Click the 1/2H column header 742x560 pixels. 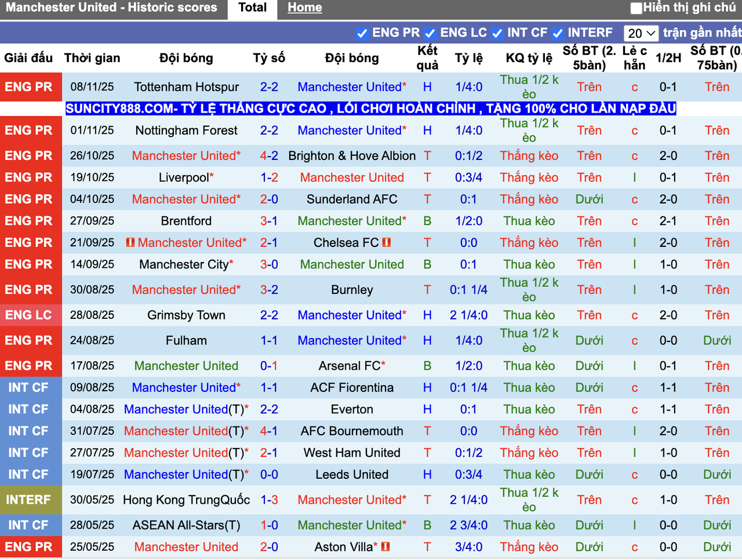tap(668, 58)
